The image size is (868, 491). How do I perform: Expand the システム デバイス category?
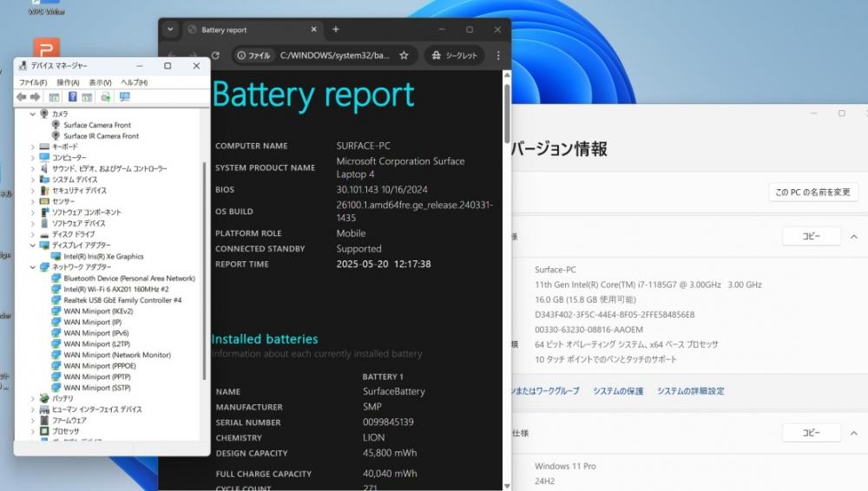[x=33, y=180]
